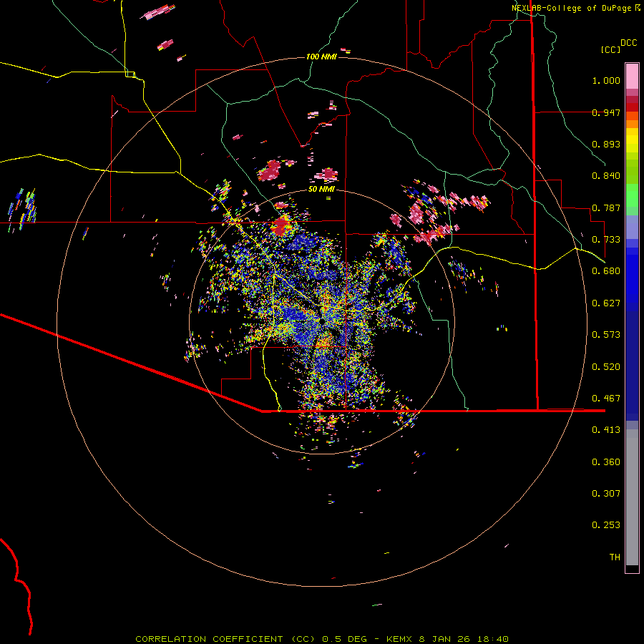The width and height of the screenshot is (644, 644).
Task: Select the 0.787 scale value
Action: click(606, 208)
